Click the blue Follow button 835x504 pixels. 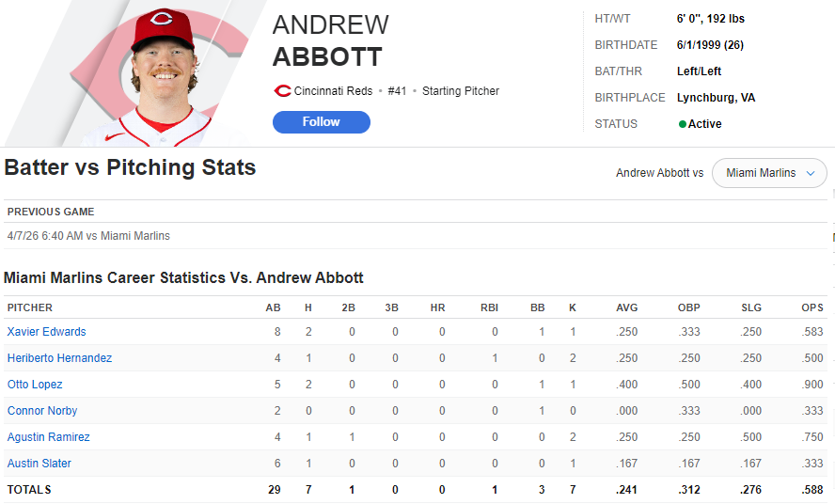[x=321, y=122]
